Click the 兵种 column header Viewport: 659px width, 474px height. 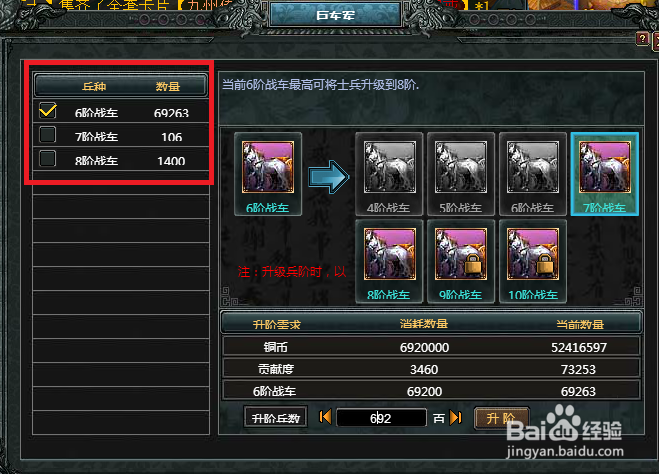pos(94,87)
